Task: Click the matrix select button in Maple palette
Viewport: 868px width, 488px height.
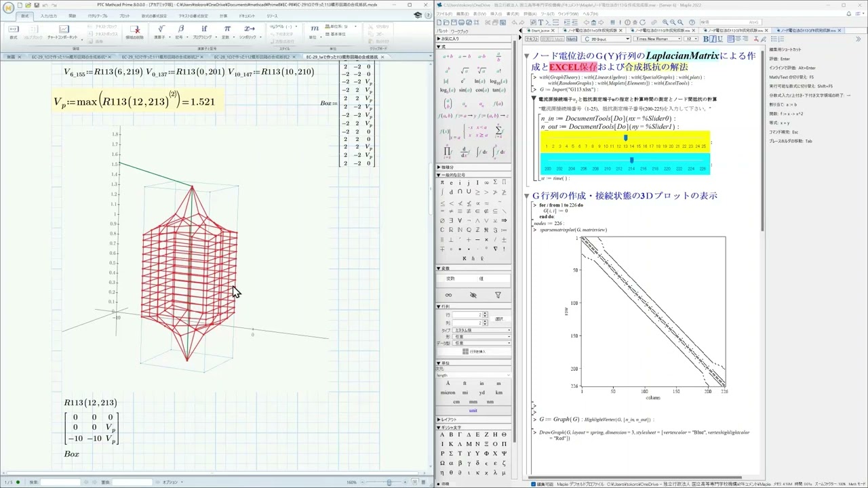Action: [x=499, y=318]
